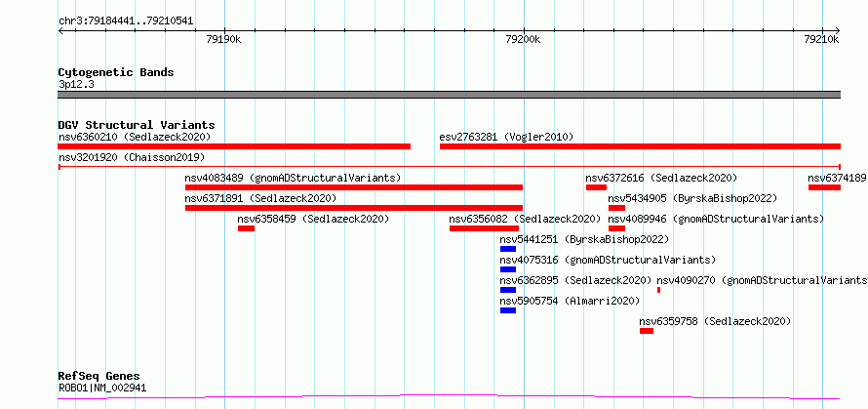Click the 79210k ruler tick label
Viewport: 868px width, 409px height.
pyautogui.click(x=822, y=39)
